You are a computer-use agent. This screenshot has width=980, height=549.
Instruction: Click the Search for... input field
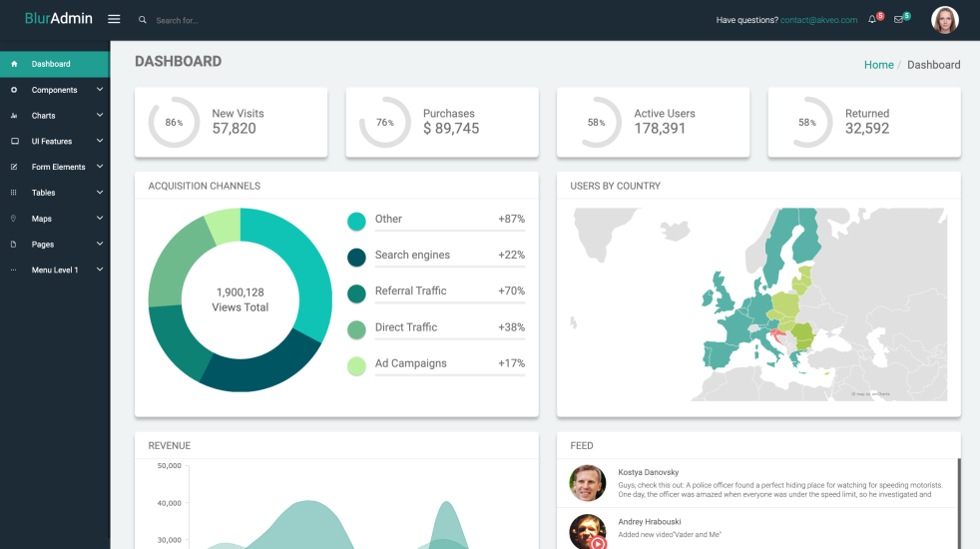(x=220, y=20)
